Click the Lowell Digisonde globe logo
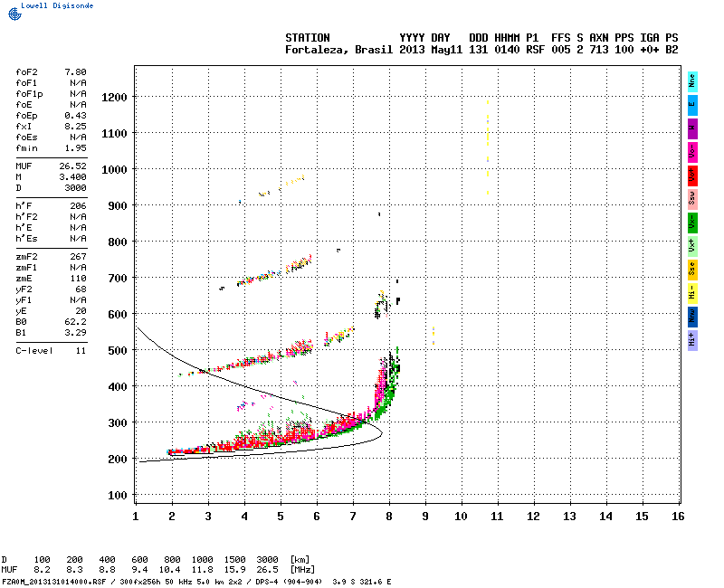724x588 pixels. (14, 14)
